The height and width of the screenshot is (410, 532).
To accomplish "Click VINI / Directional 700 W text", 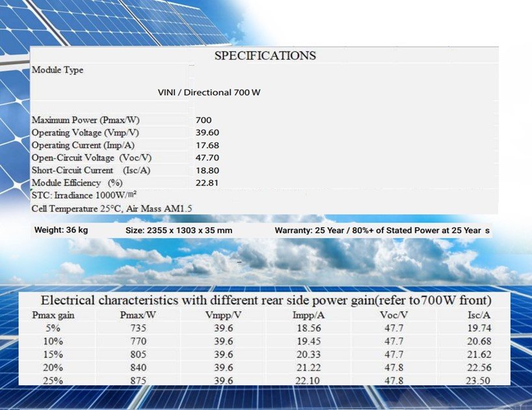I will tap(209, 92).
